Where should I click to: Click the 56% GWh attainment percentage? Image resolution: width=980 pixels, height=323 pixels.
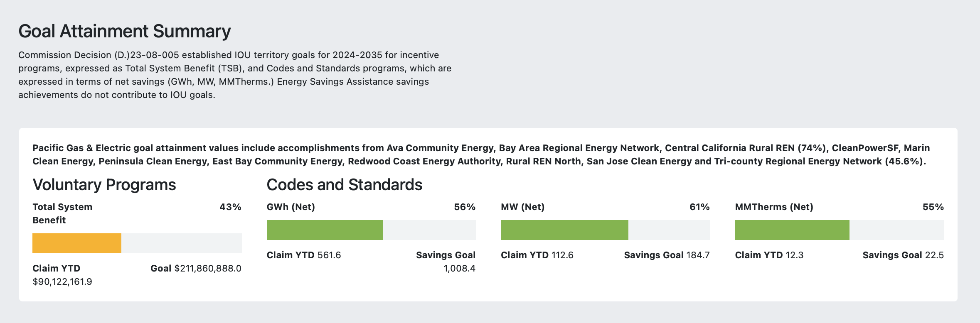[x=465, y=207]
